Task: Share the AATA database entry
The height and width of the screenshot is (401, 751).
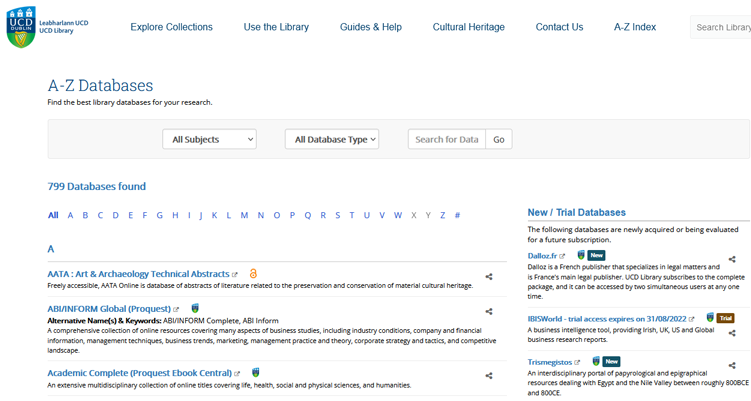Action: 489,277
